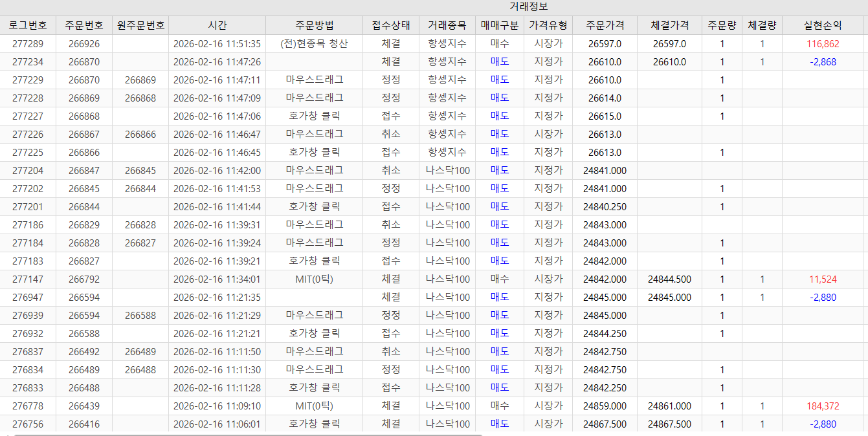This screenshot has height=436, width=868.
Task: Select log number 277226 cell
Action: (28, 135)
